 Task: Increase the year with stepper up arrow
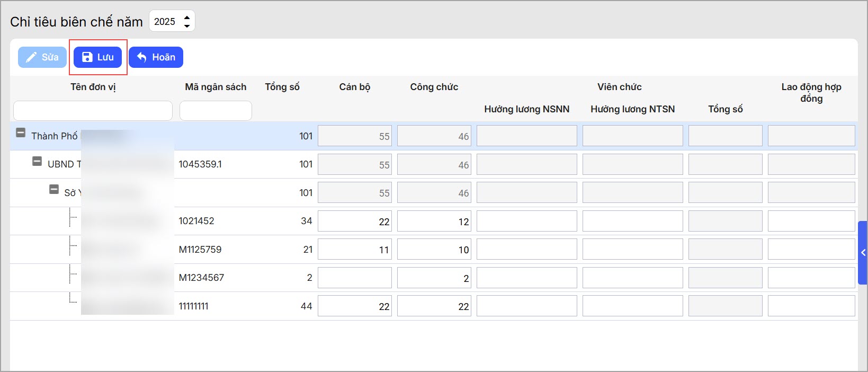click(x=187, y=17)
